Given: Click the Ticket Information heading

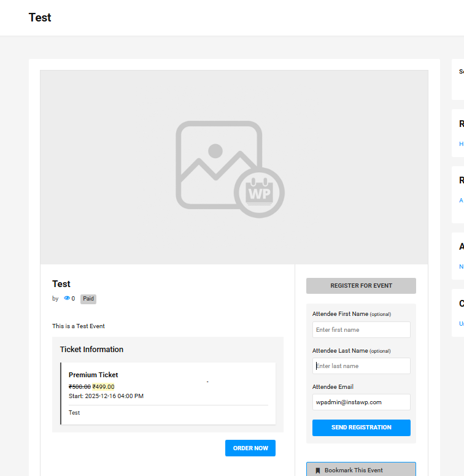Looking at the screenshot, I should (91, 350).
